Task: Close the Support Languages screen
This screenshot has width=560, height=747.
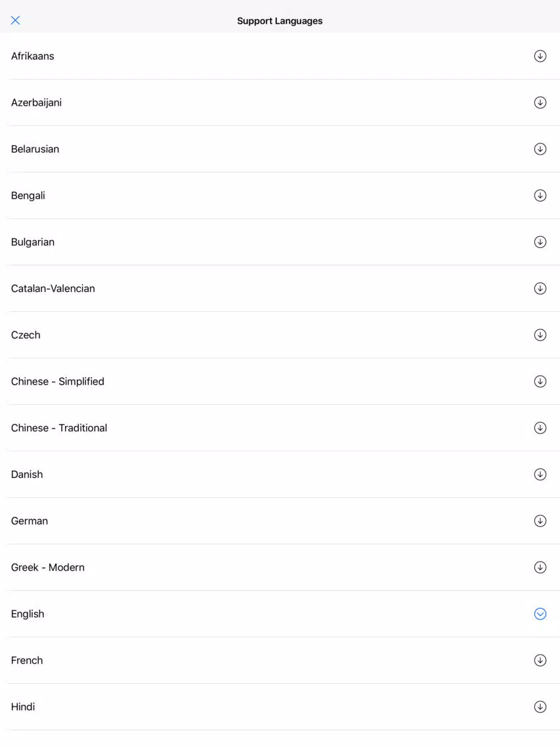Action: point(15,20)
